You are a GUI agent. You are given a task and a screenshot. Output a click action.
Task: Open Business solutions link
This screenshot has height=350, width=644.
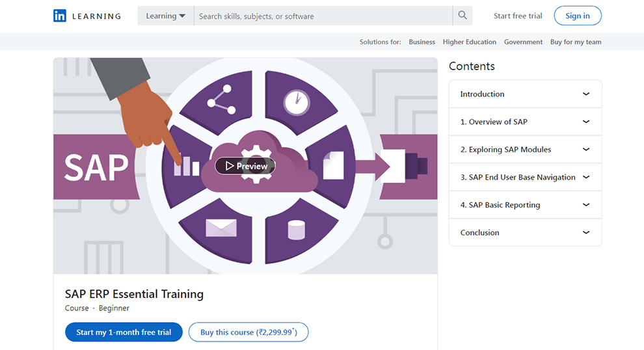422,42
